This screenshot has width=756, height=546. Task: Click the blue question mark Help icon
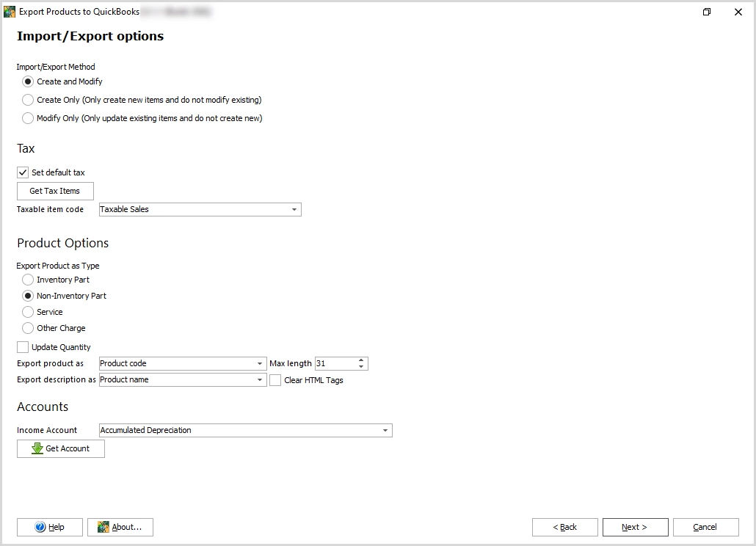(x=40, y=527)
